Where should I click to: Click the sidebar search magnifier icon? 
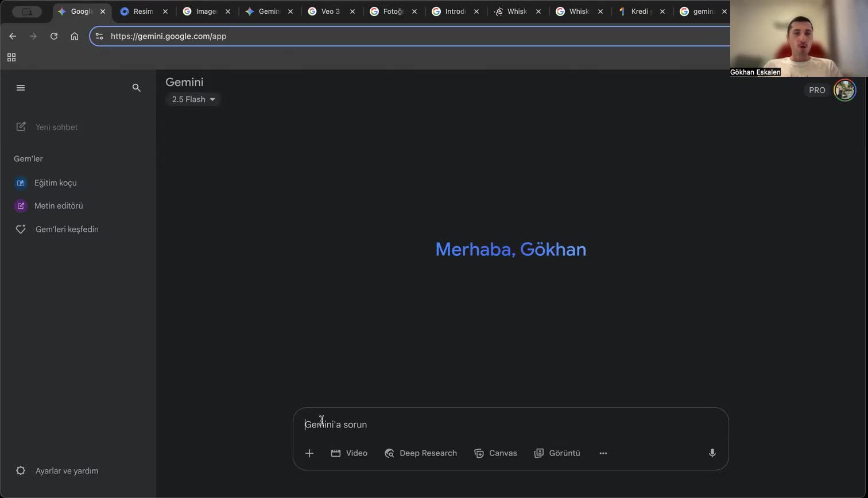point(136,88)
